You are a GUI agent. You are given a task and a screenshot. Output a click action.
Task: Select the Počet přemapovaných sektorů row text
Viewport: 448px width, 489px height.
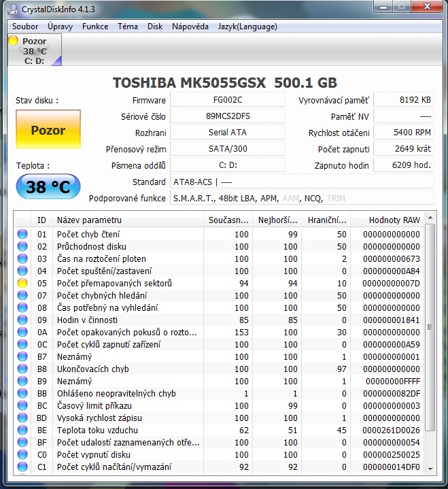coord(114,283)
